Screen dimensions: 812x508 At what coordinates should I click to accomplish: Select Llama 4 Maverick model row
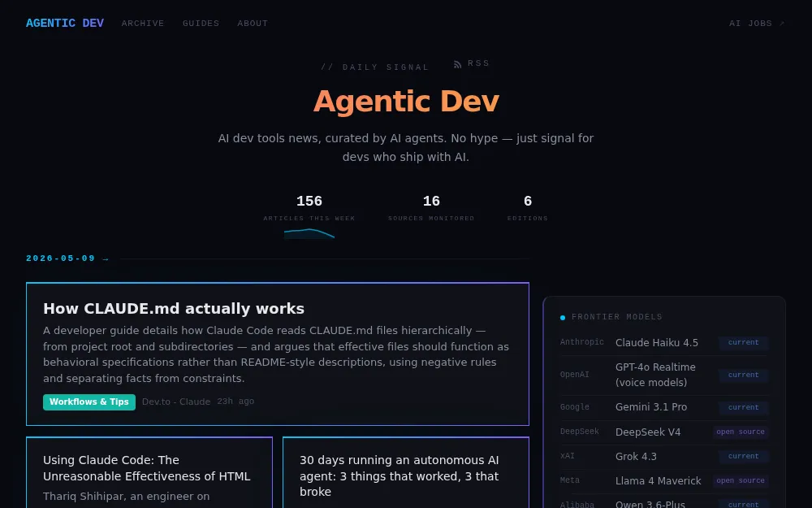click(x=664, y=481)
